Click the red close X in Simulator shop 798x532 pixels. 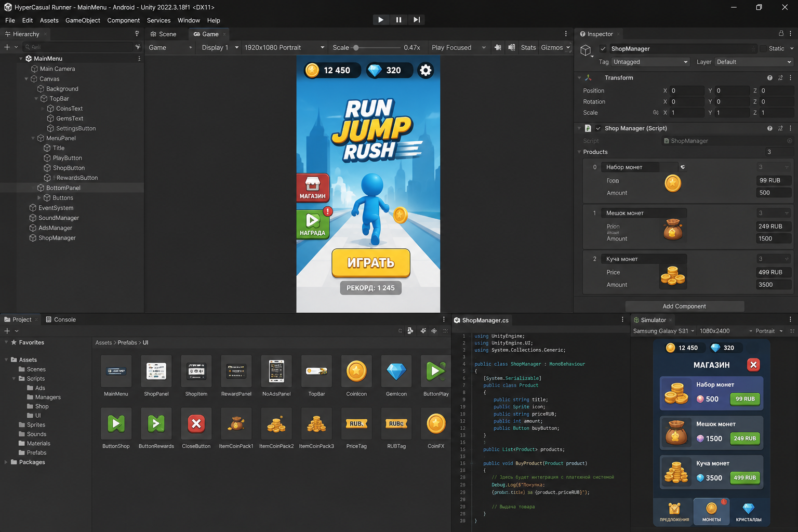point(753,365)
